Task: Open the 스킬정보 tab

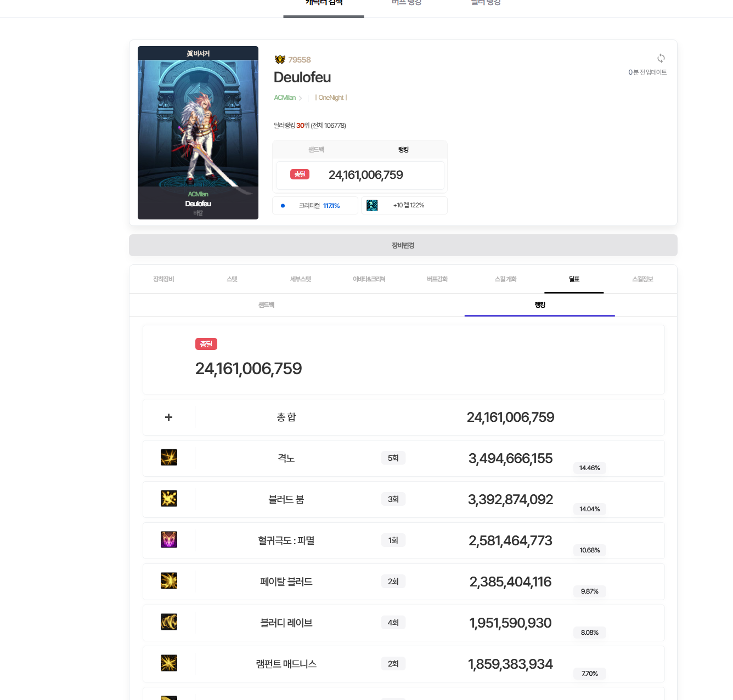Action: point(642,279)
